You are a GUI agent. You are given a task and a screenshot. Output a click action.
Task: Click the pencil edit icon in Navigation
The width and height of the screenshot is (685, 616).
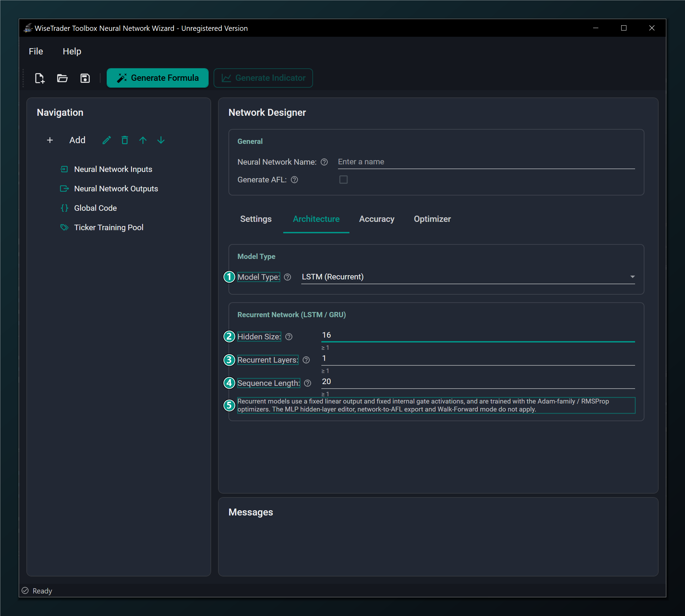coord(107,140)
